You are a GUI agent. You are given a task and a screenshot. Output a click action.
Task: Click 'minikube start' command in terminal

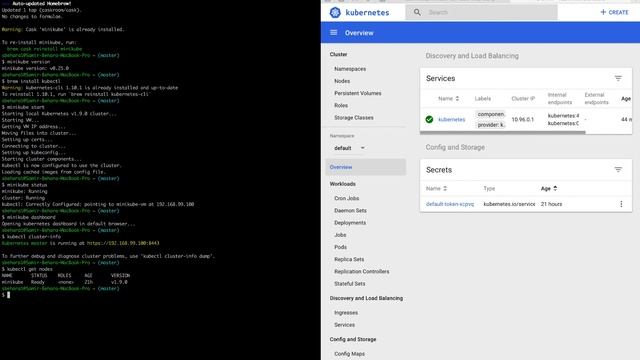click(x=25, y=107)
